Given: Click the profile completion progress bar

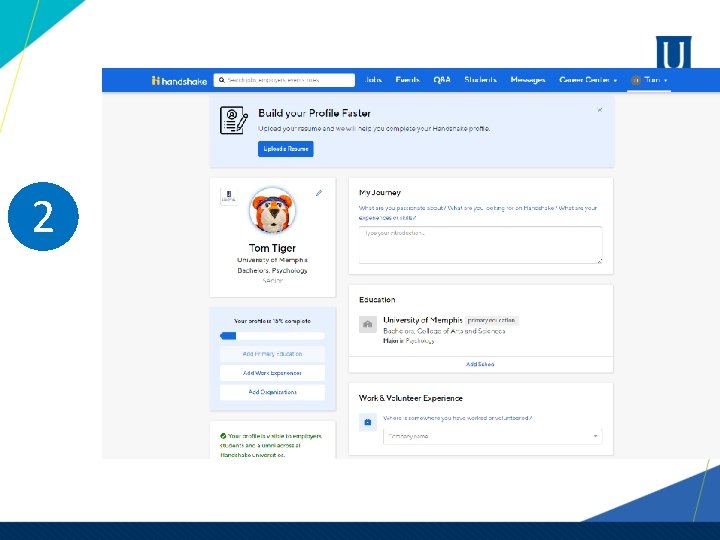Looking at the screenshot, I should [272, 336].
